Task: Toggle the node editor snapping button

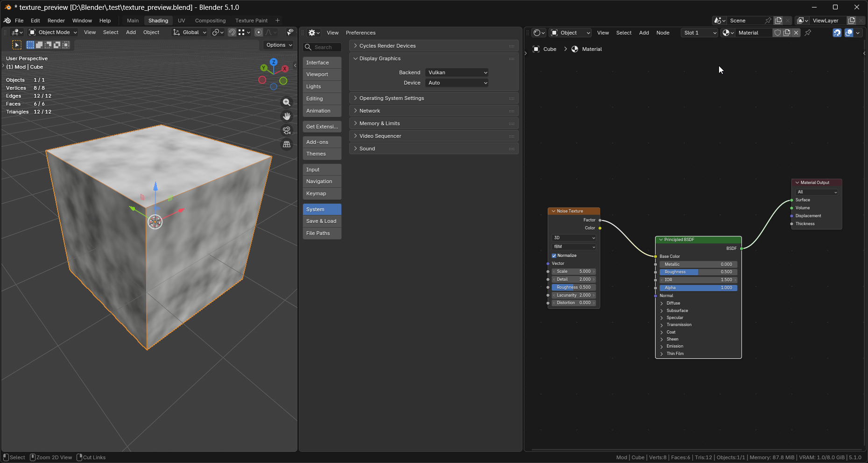Action: click(x=837, y=33)
